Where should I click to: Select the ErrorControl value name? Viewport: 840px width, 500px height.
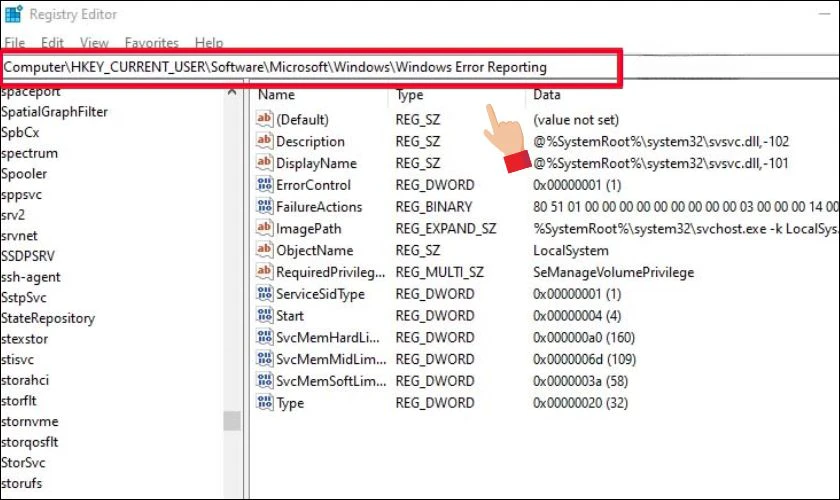click(313, 185)
